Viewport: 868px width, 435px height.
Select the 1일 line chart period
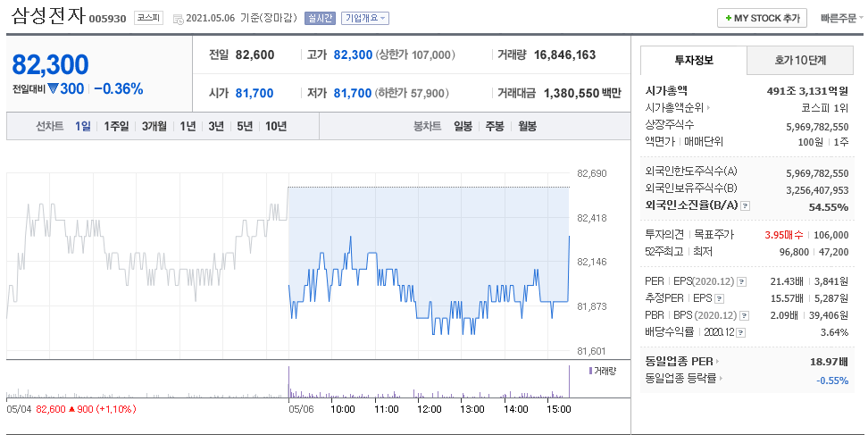tap(83, 126)
